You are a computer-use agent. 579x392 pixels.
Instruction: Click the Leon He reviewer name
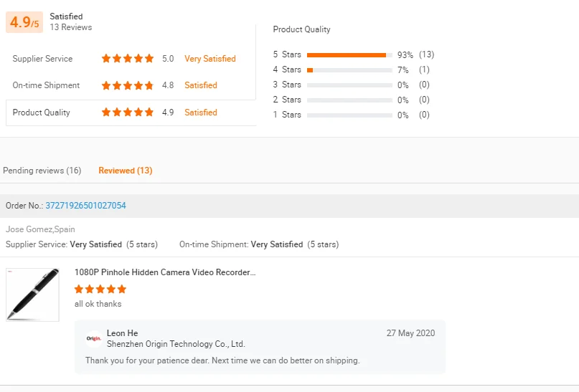(x=122, y=333)
